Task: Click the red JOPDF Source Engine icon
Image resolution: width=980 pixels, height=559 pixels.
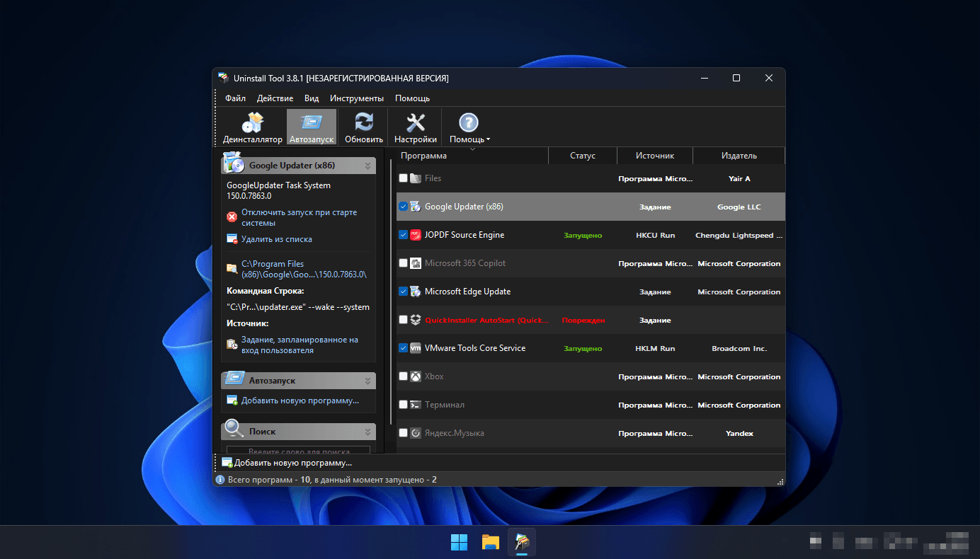Action: pyautogui.click(x=416, y=235)
